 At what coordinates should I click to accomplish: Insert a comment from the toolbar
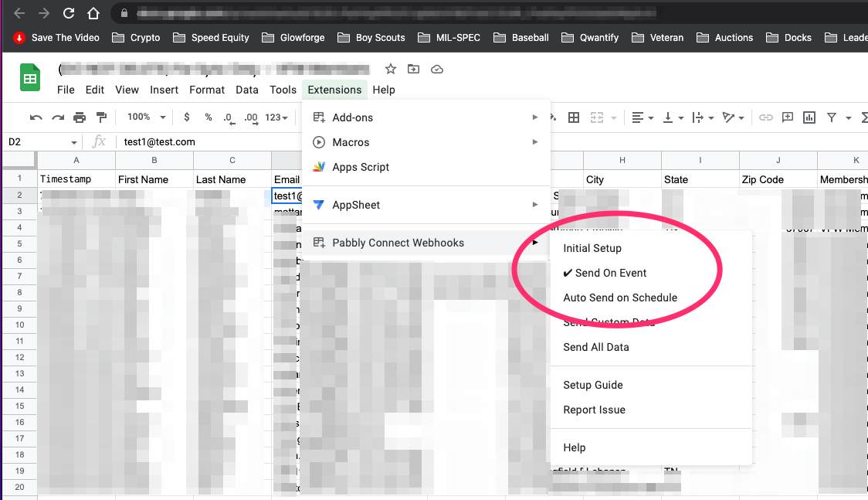tap(787, 117)
